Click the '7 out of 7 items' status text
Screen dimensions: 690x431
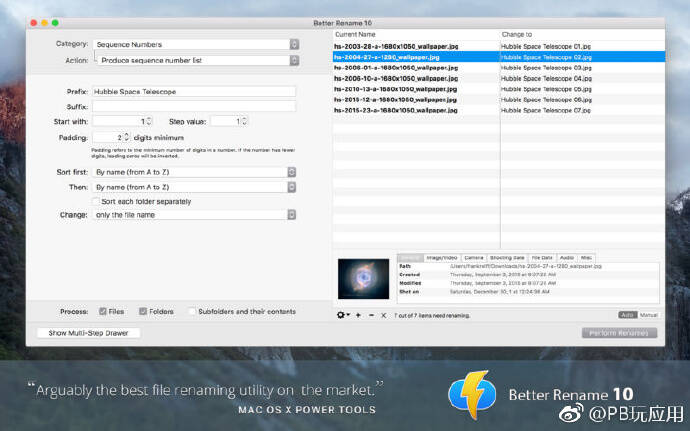pyautogui.click(x=432, y=316)
